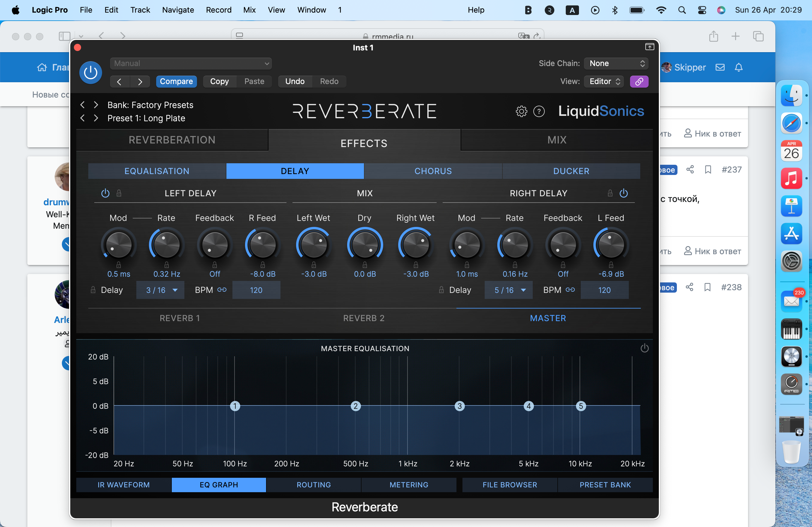Toggle the Master Equalisation power button
The image size is (812, 527).
coord(644,348)
